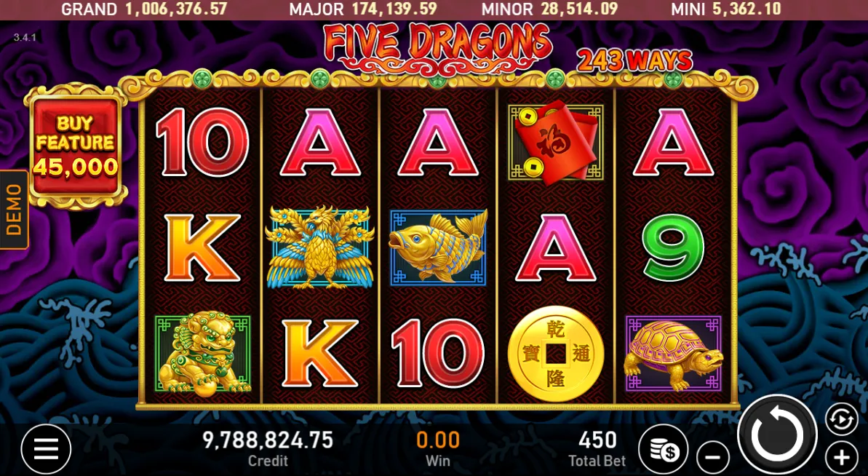The image size is (868, 476).
Task: Spin the reels with the round button
Action: pyautogui.click(x=777, y=435)
